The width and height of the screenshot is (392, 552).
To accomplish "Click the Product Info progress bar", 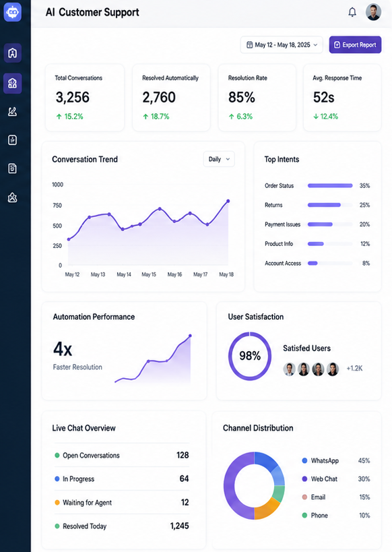I will [330, 243].
